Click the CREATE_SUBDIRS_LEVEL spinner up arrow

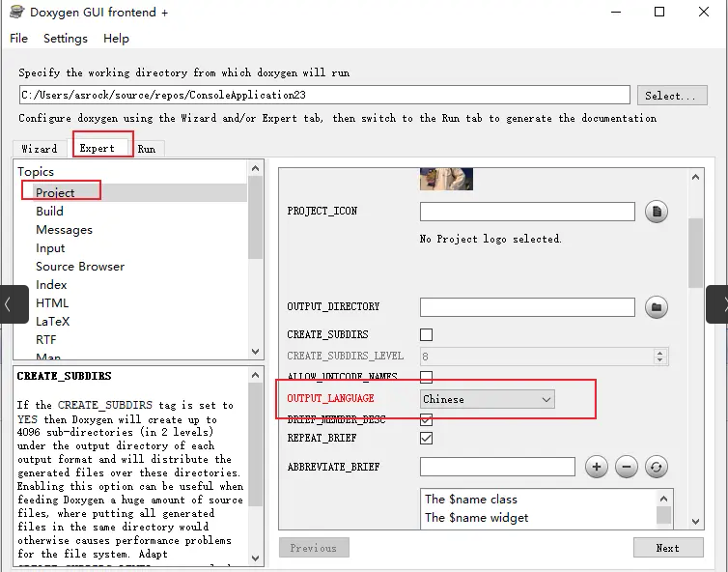[x=659, y=353]
